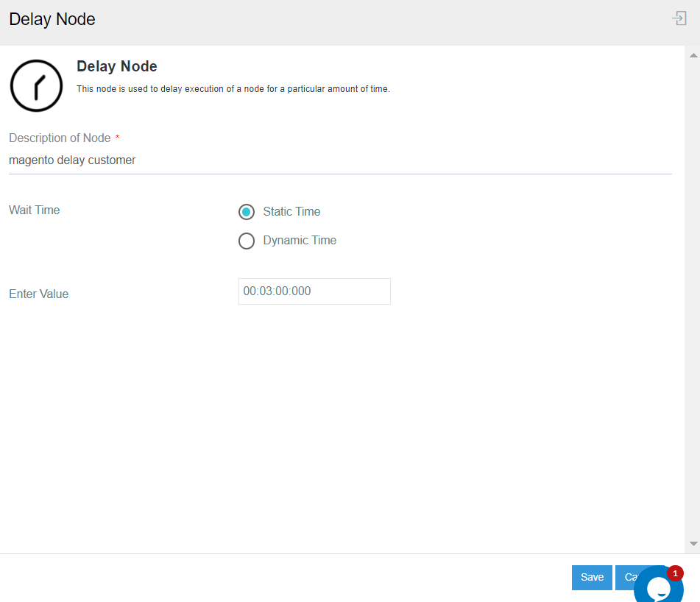Click the Static Time option label

coord(291,212)
